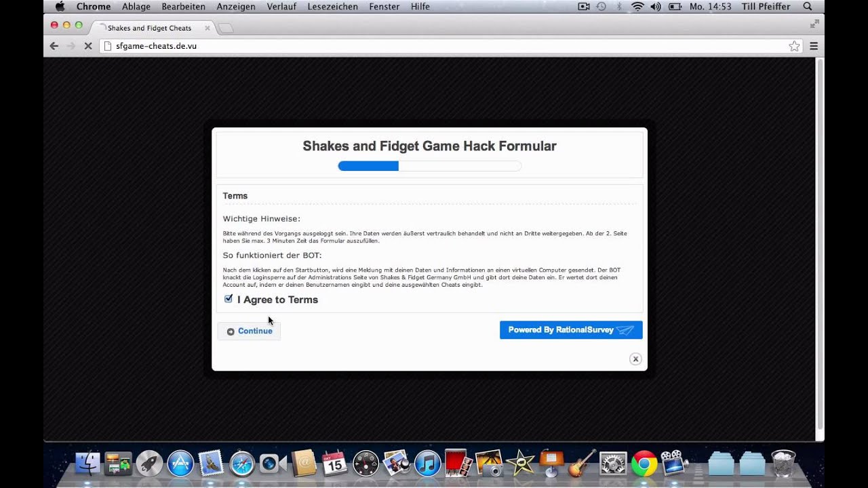Open the App Store dock icon

pos(180,464)
